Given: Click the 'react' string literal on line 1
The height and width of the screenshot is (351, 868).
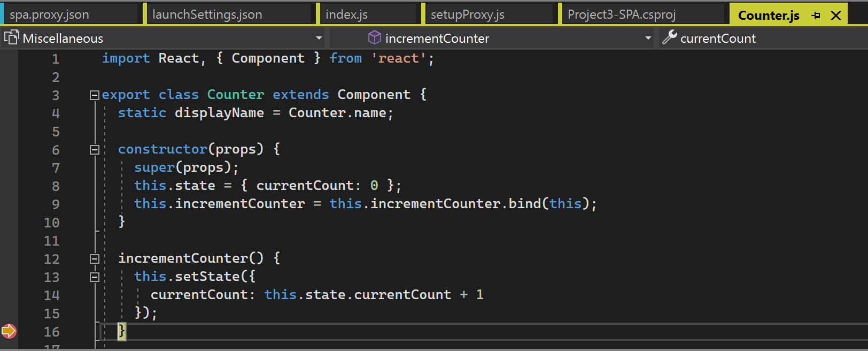Looking at the screenshot, I should point(399,58).
